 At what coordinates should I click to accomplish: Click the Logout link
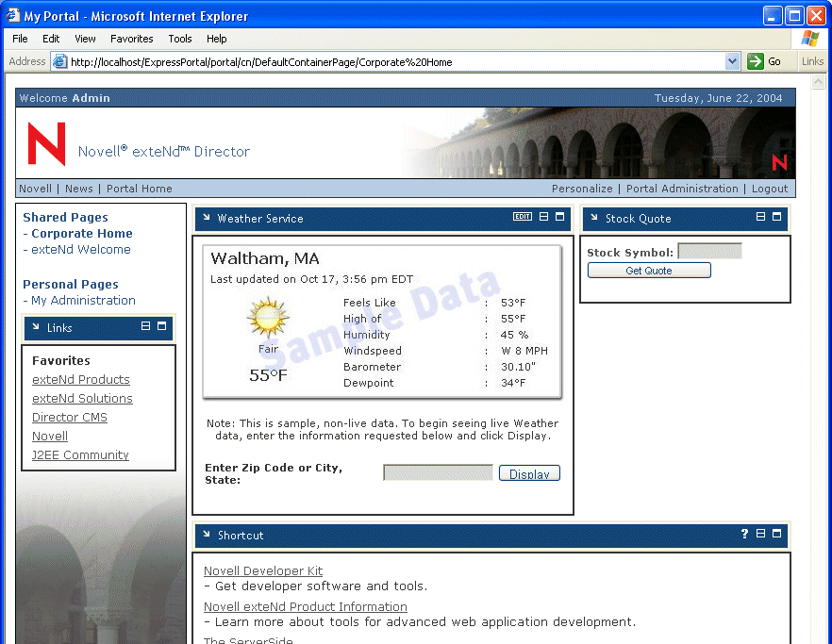coord(770,189)
